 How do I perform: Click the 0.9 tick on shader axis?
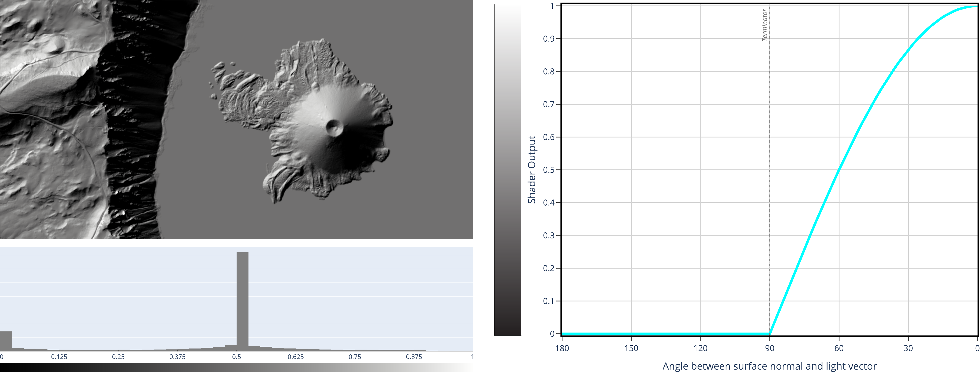(548, 38)
